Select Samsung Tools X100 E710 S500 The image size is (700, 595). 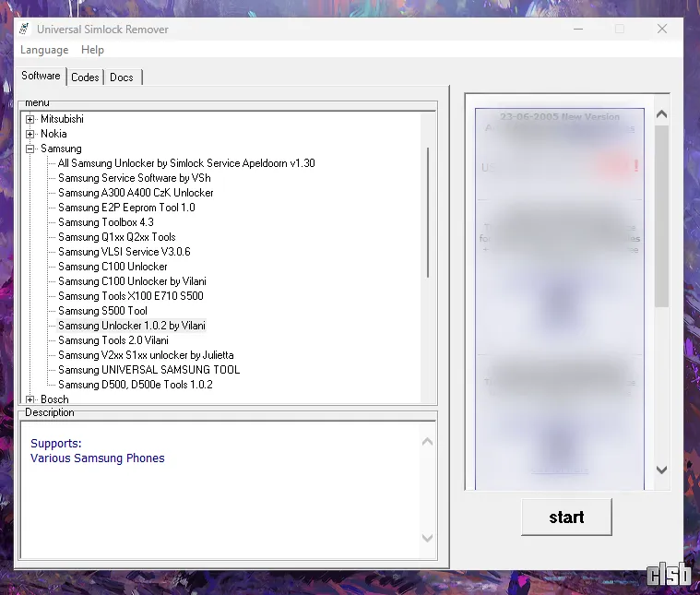131,296
